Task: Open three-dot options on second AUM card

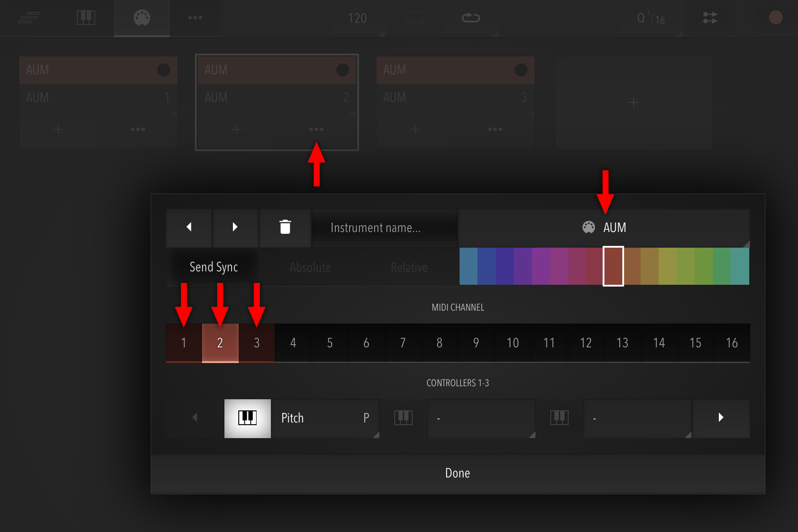Action: [x=317, y=130]
